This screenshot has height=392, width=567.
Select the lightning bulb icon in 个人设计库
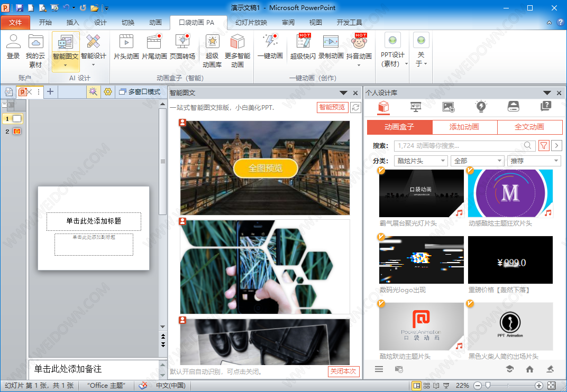point(481,107)
